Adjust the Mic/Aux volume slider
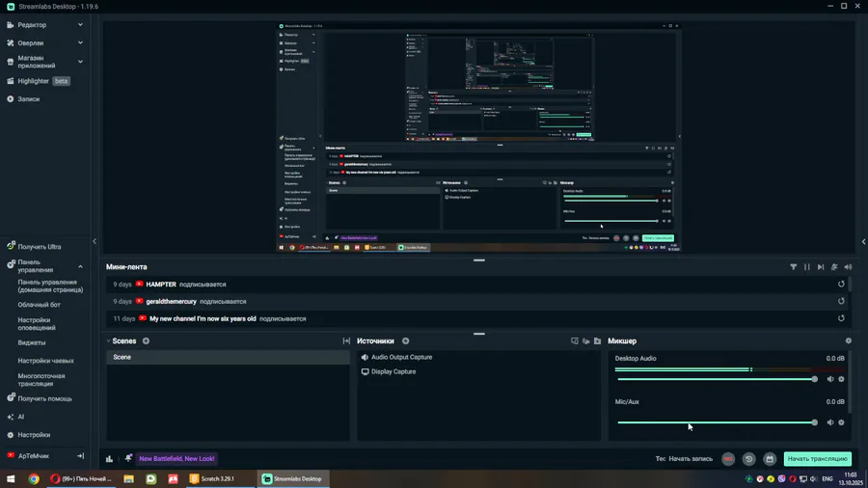Viewport: 868px width, 488px height. click(x=717, y=422)
